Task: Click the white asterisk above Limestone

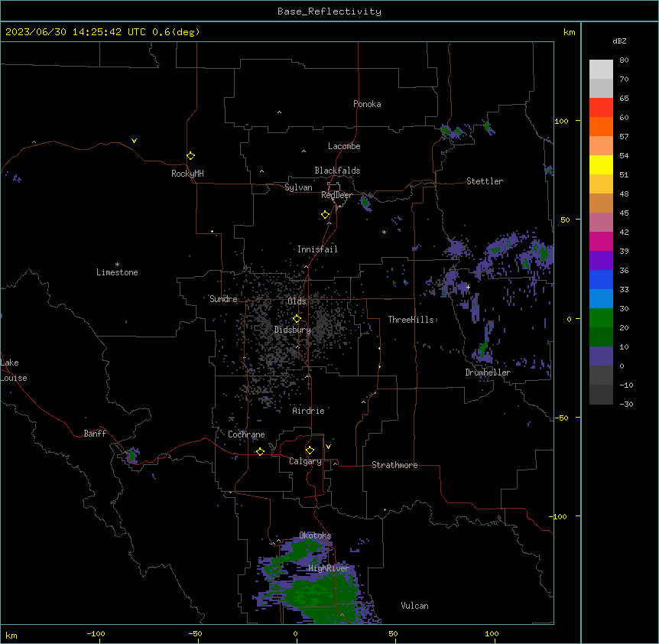Action: click(117, 265)
